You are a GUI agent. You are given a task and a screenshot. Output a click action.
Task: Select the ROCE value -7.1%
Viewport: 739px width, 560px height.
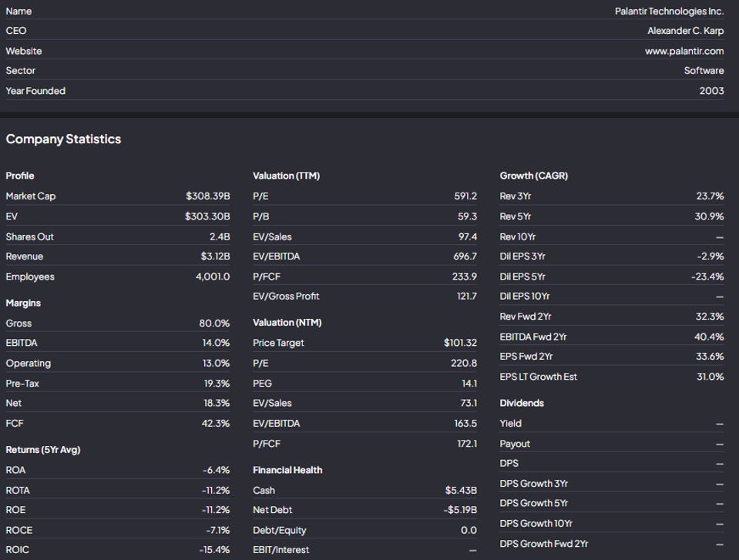[x=218, y=530]
